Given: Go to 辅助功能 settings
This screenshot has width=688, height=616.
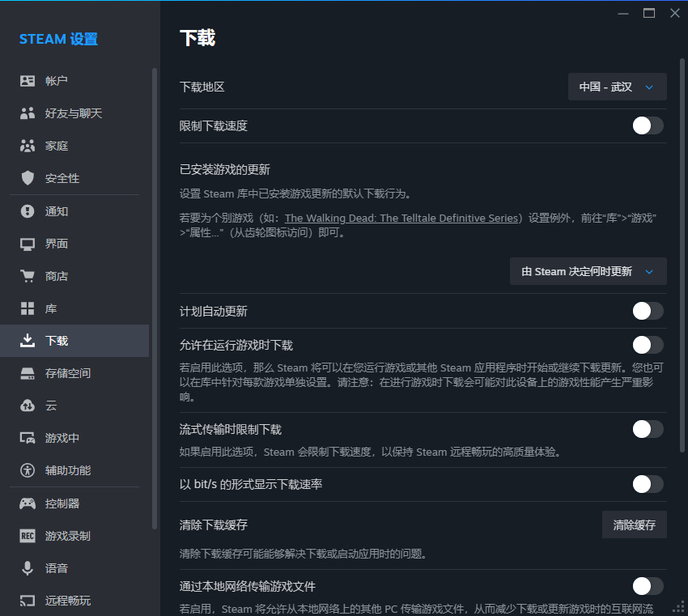Looking at the screenshot, I should point(74,470).
